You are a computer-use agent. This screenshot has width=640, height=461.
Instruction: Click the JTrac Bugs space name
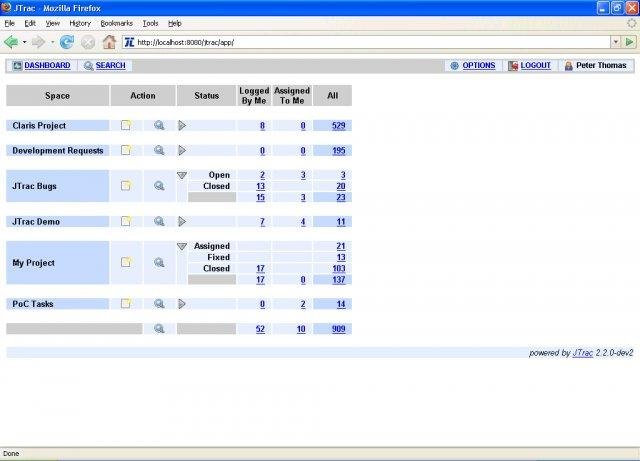click(x=34, y=186)
